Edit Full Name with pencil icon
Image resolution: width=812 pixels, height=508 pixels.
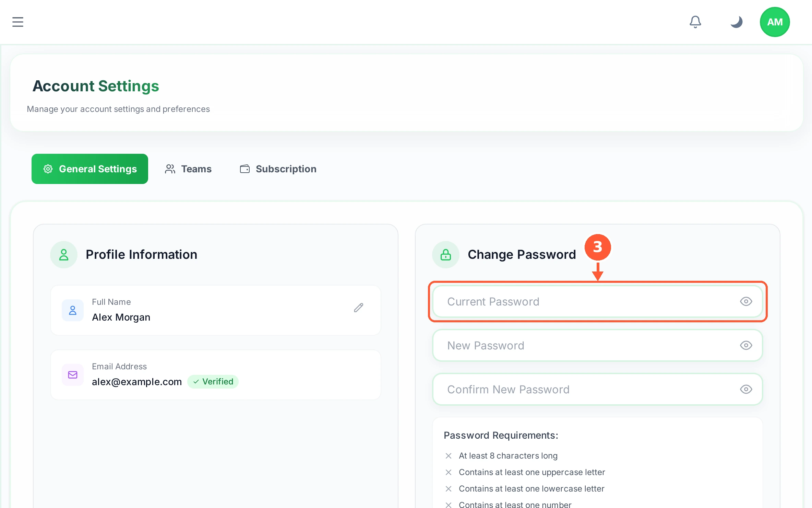coord(359,308)
